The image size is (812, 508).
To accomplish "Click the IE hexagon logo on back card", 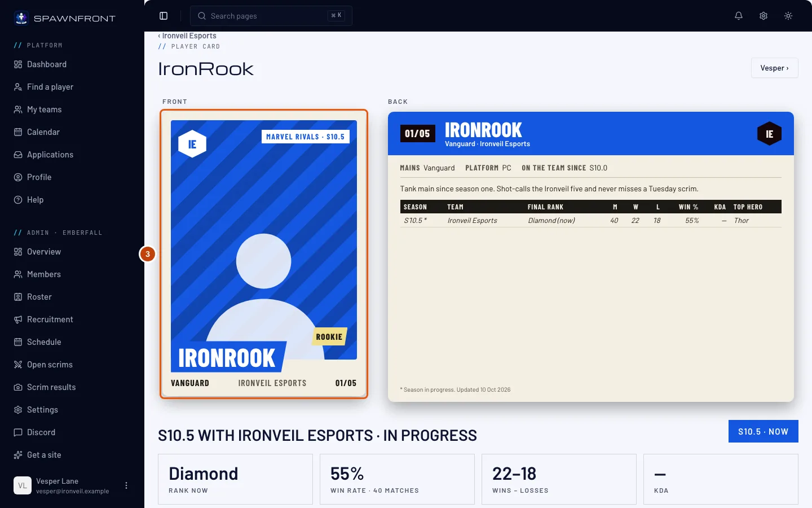I will [769, 134].
